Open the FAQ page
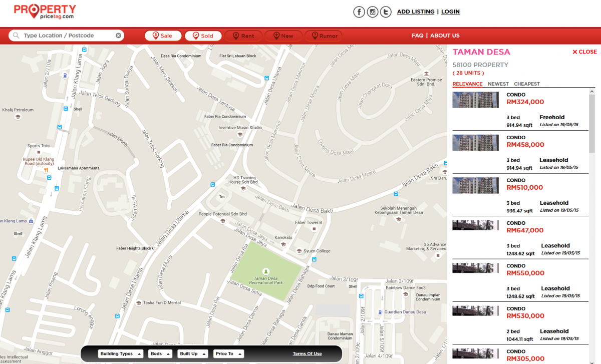 (418, 36)
